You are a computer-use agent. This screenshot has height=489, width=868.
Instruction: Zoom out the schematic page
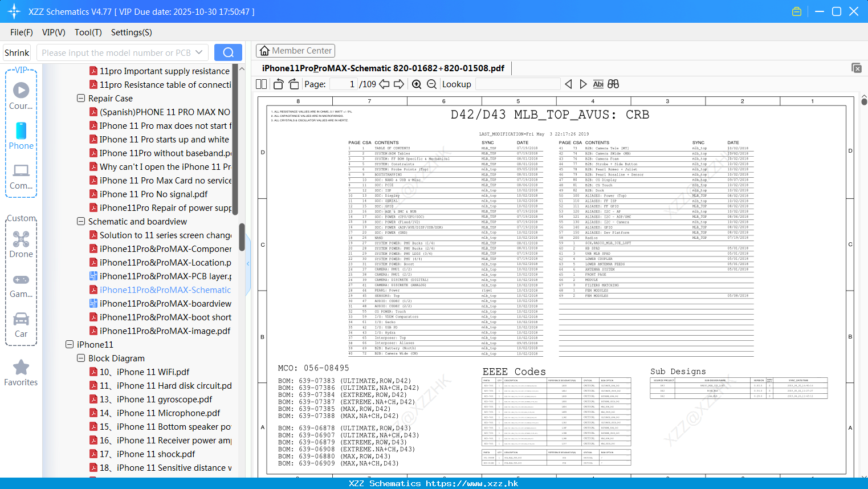tap(431, 84)
